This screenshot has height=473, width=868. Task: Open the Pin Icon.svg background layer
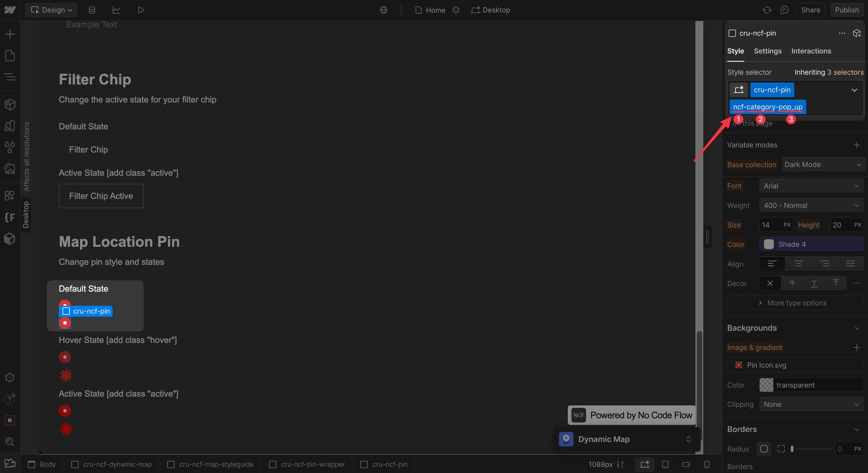tap(795, 365)
